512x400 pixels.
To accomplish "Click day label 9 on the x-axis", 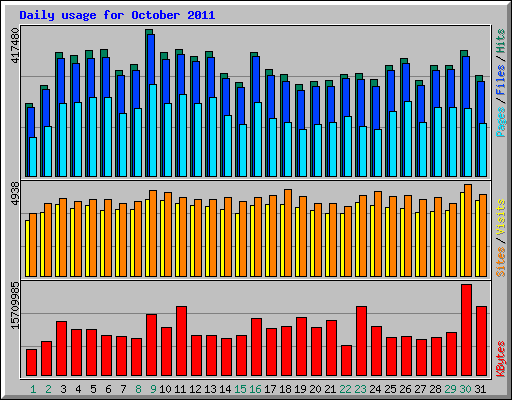I will [153, 389].
